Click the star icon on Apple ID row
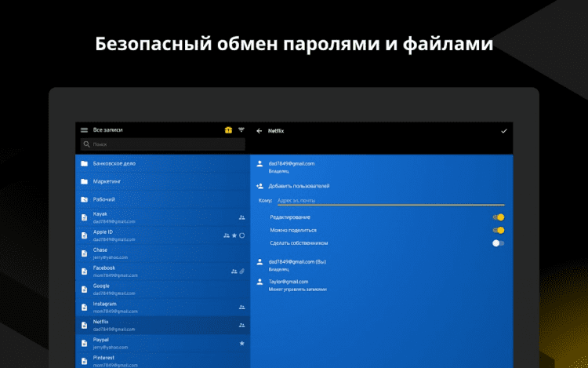Screen dimensions: 588x368 [234, 235]
